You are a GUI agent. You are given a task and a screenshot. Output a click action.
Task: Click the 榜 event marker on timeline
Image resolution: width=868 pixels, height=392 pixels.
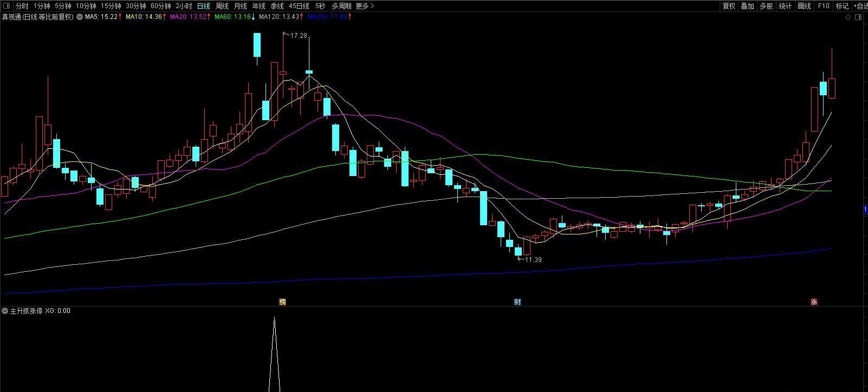click(x=282, y=302)
